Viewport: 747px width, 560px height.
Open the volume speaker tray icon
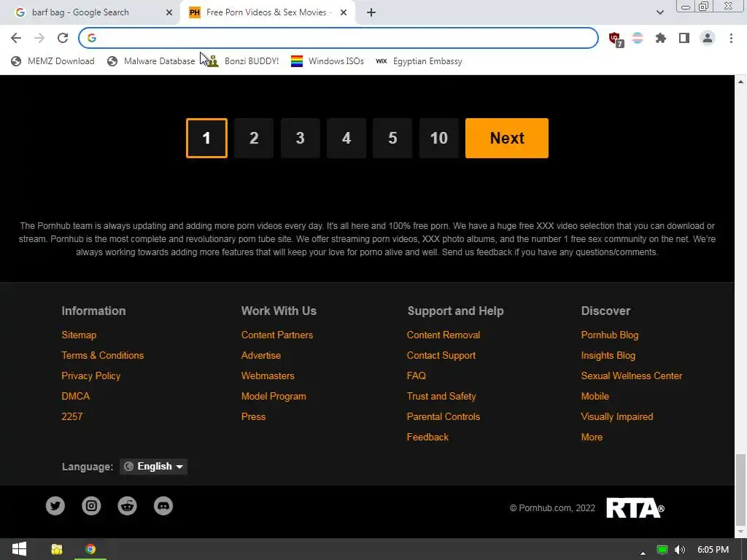681,550
